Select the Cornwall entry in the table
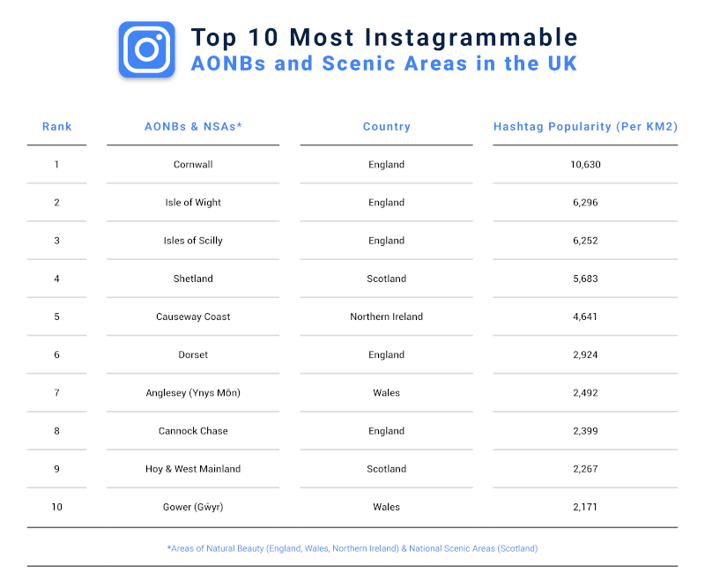 pos(193,164)
